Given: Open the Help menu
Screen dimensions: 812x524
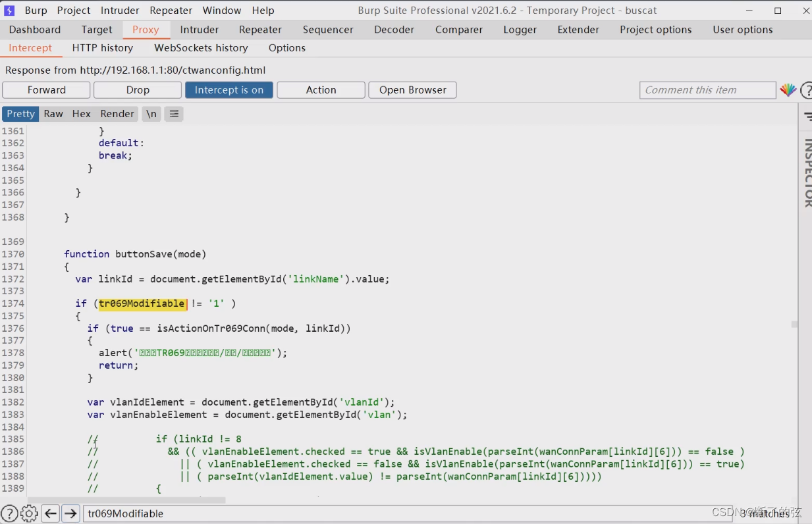Looking at the screenshot, I should (263, 11).
